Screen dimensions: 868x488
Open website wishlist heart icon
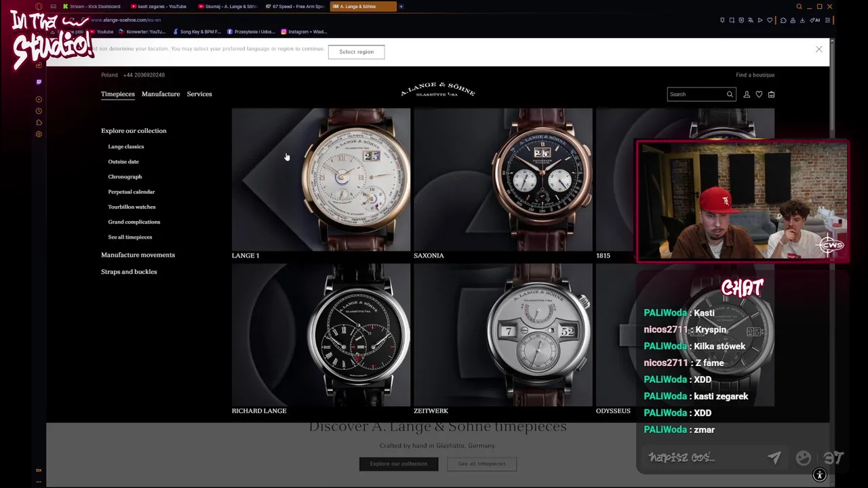[x=759, y=94]
